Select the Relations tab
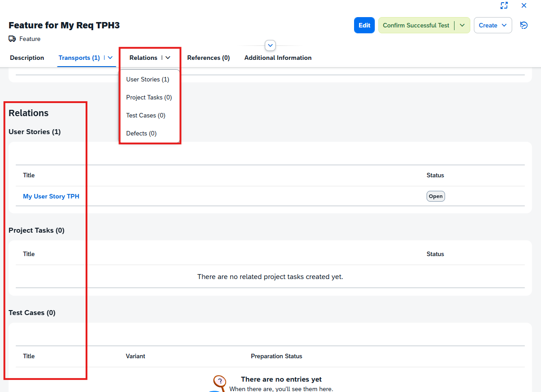Image resolution: width=541 pixels, height=392 pixels. pos(143,58)
